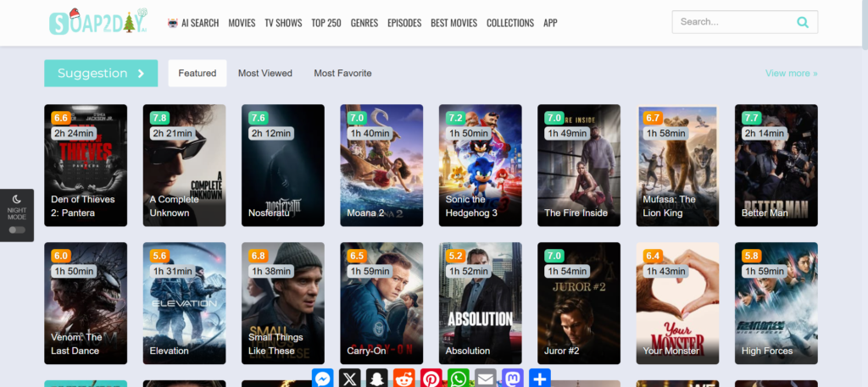Toggle the Night Mode switch
Screen dimensions: 868x387
click(17, 230)
